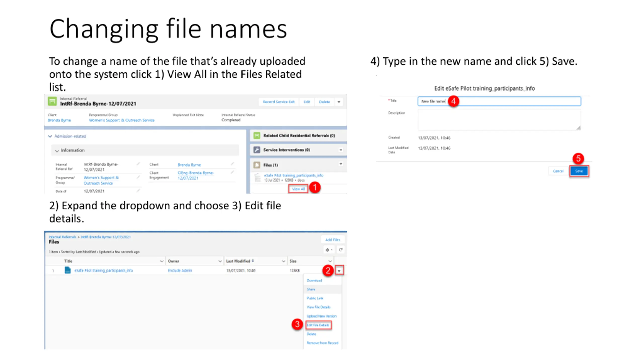Click IntRf-Brenda Byrne-12/07/2021 breadcrumb link
644x362 pixels.
[x=106, y=237]
